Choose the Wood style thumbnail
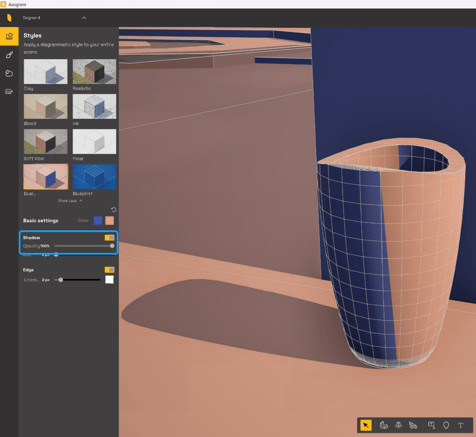 coord(46,106)
